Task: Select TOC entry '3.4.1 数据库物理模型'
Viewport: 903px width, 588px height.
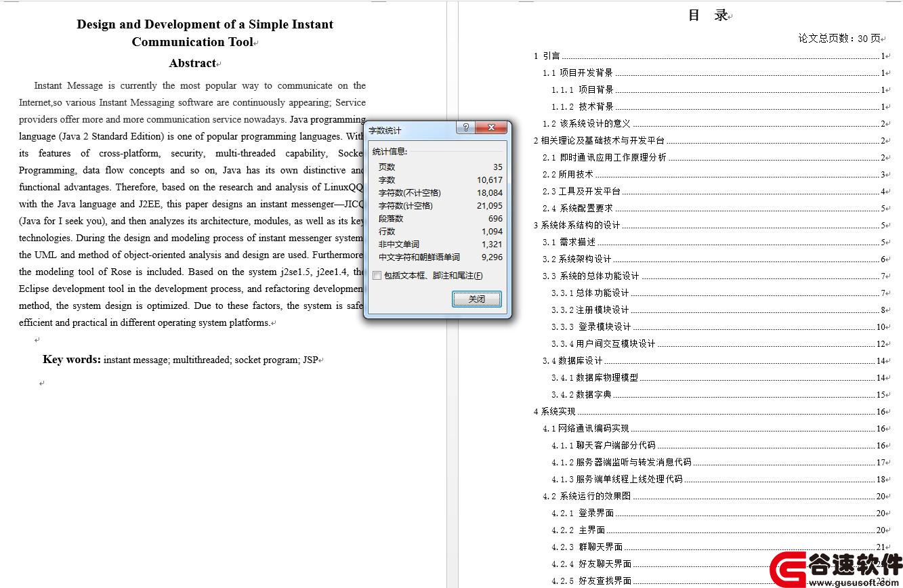Action: (x=718, y=377)
